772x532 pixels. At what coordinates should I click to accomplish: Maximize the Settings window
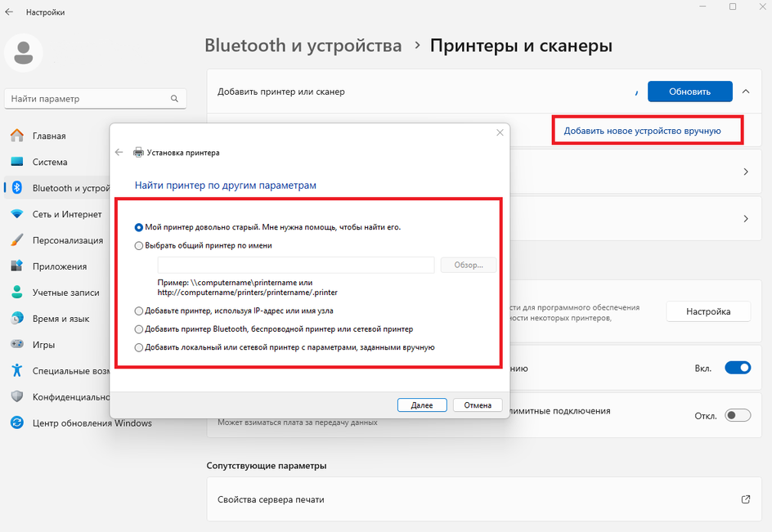click(733, 7)
